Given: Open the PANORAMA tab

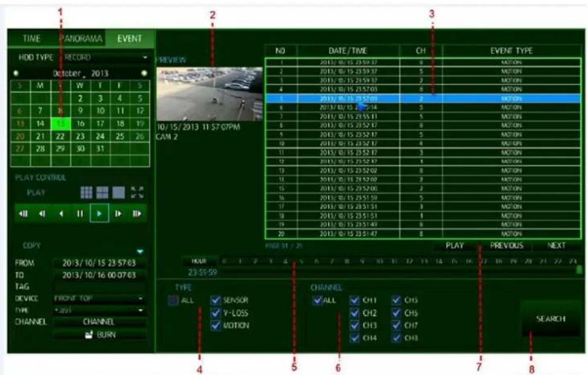Looking at the screenshot, I should click(81, 39).
